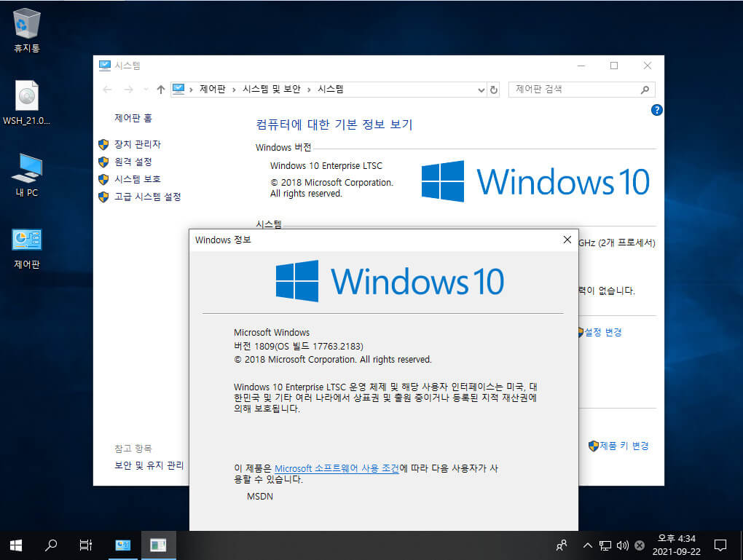Click the tray icon with X mark
The height and width of the screenshot is (560, 743).
(x=640, y=545)
